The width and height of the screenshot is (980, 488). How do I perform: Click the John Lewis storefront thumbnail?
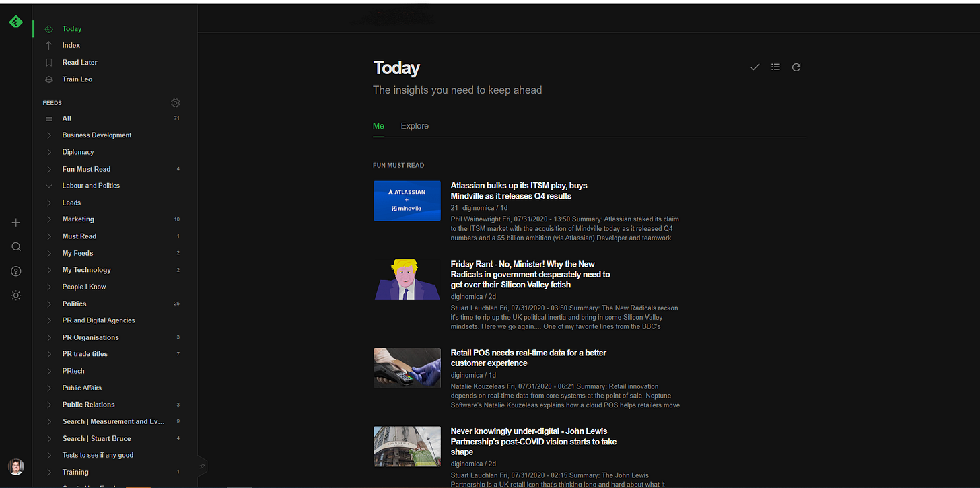tap(407, 446)
